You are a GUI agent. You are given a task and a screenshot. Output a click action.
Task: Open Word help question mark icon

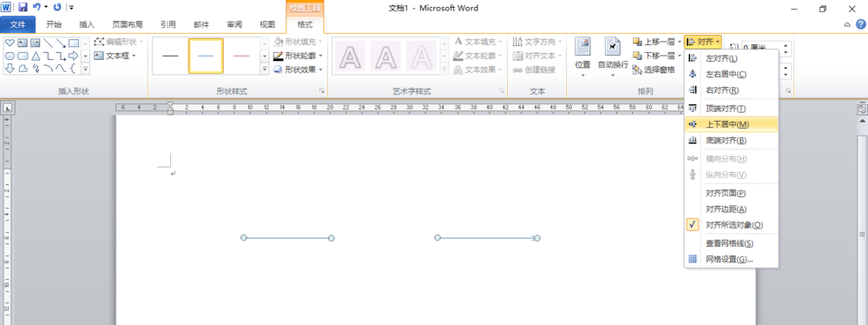tap(861, 24)
